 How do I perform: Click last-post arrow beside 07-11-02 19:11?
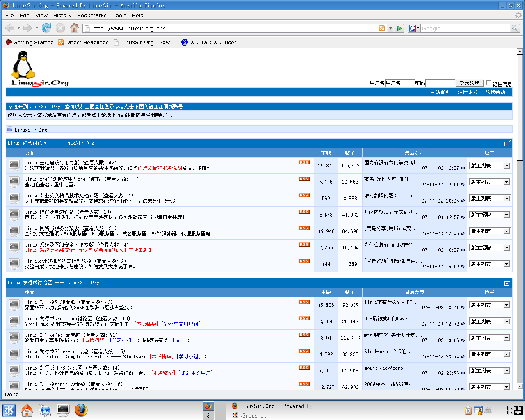[463, 185]
